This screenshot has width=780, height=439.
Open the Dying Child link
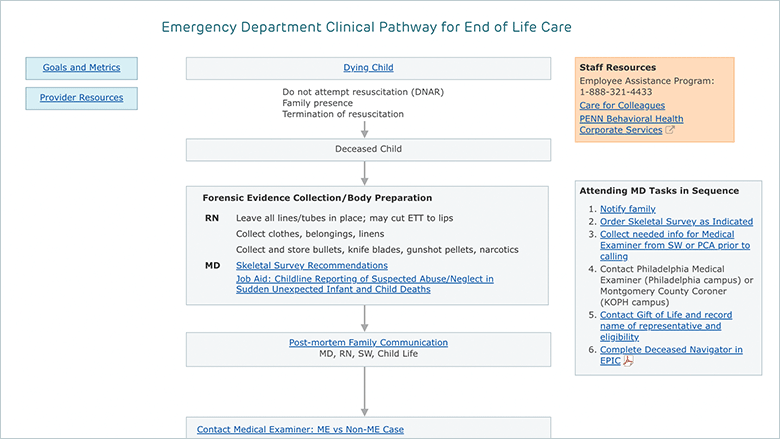click(x=368, y=68)
